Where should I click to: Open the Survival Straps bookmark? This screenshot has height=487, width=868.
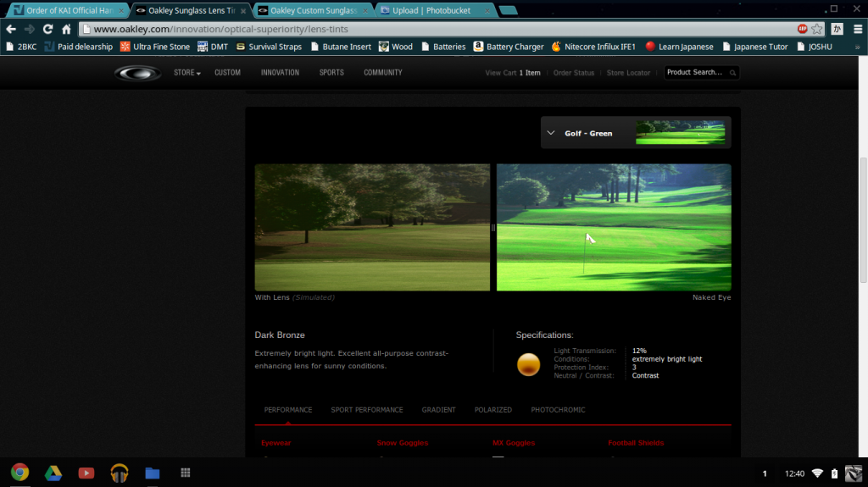[269, 47]
